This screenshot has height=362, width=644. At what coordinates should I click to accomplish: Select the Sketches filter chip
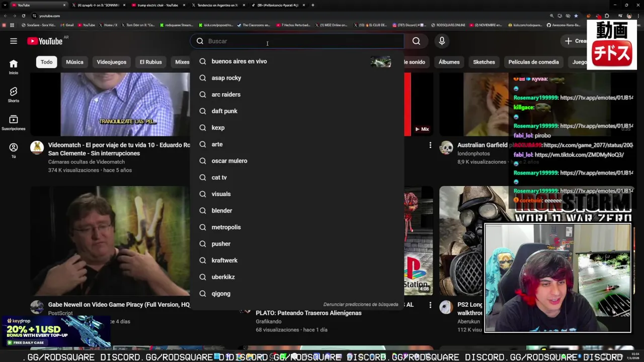tap(484, 62)
